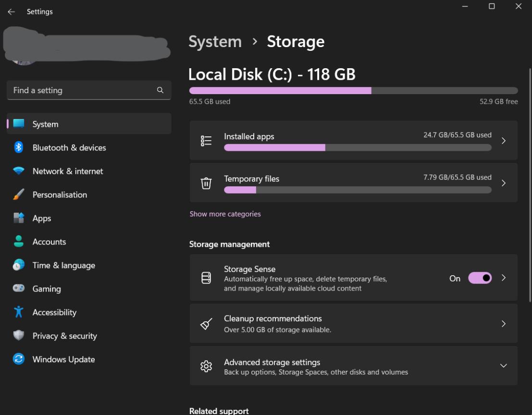This screenshot has height=415, width=532.
Task: Open Personalisation via its brush icon
Action: tap(18, 195)
